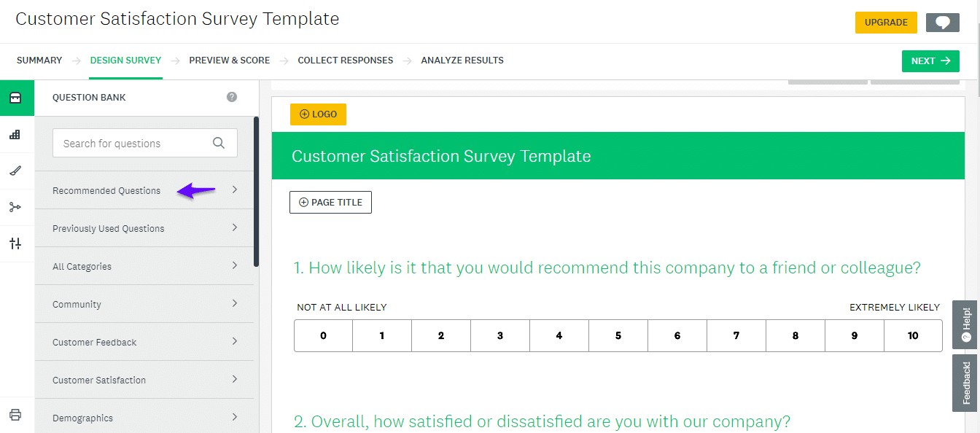Click the search magnifier in Question Bank
Screen dimensions: 980x433
[x=219, y=143]
